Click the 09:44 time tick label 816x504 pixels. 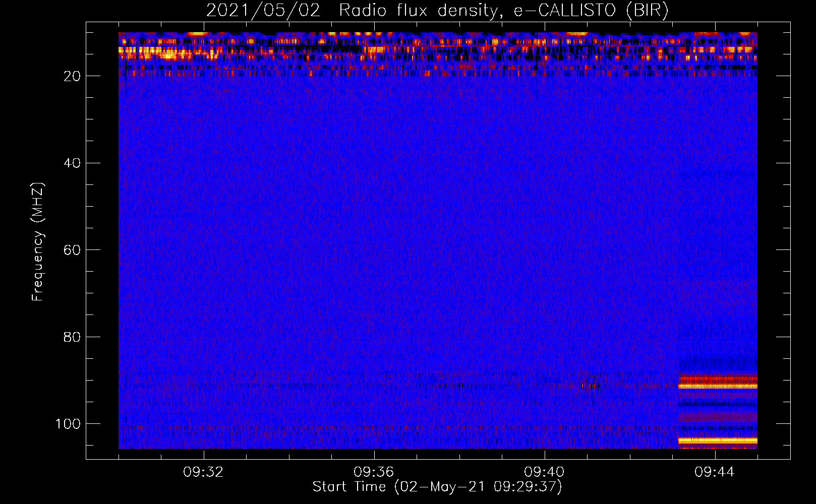pyautogui.click(x=715, y=472)
